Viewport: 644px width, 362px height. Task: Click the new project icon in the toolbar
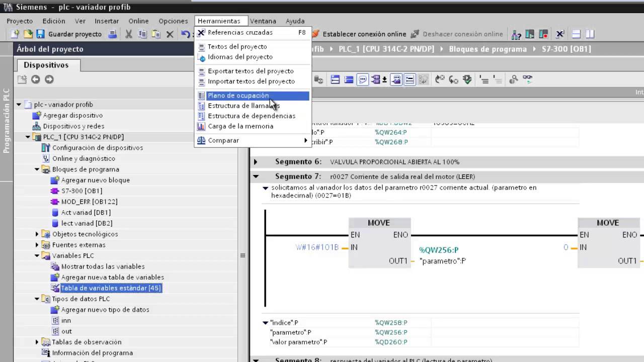[x=15, y=34]
